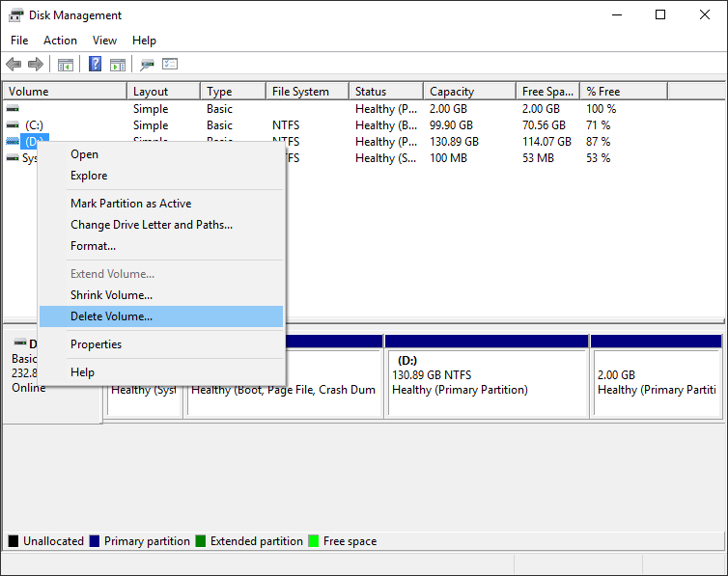728x576 pixels.
Task: Sort by the Capacity column header
Action: click(x=451, y=92)
